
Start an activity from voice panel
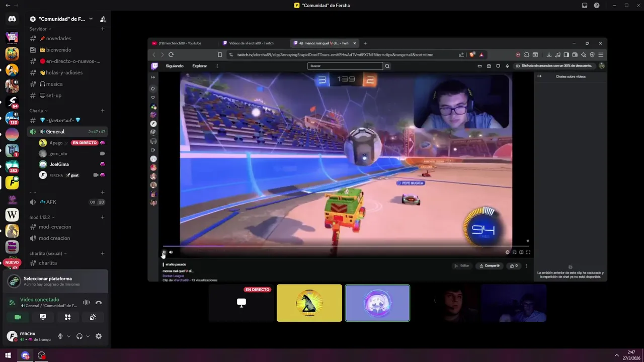[68, 317]
